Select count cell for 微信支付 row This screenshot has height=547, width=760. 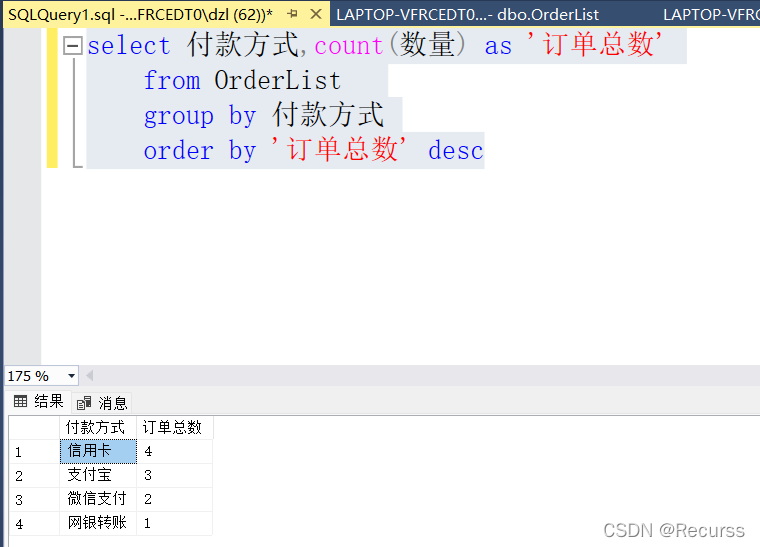tap(174, 499)
